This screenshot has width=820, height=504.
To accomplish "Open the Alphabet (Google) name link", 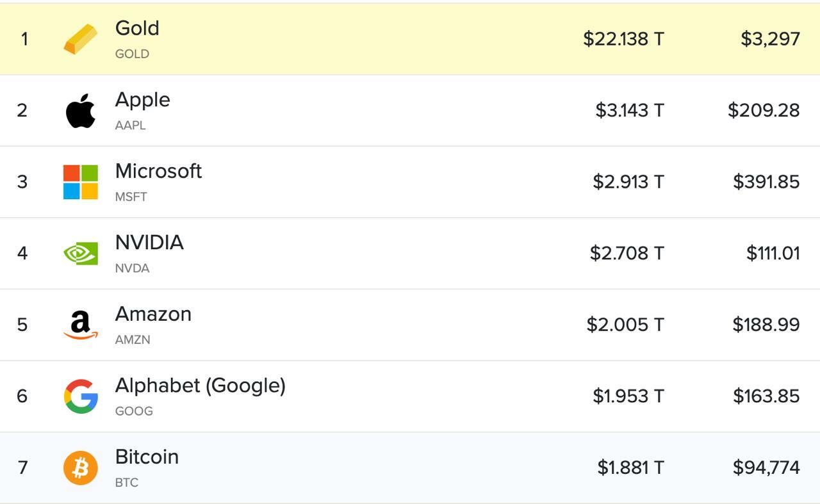I will point(200,386).
